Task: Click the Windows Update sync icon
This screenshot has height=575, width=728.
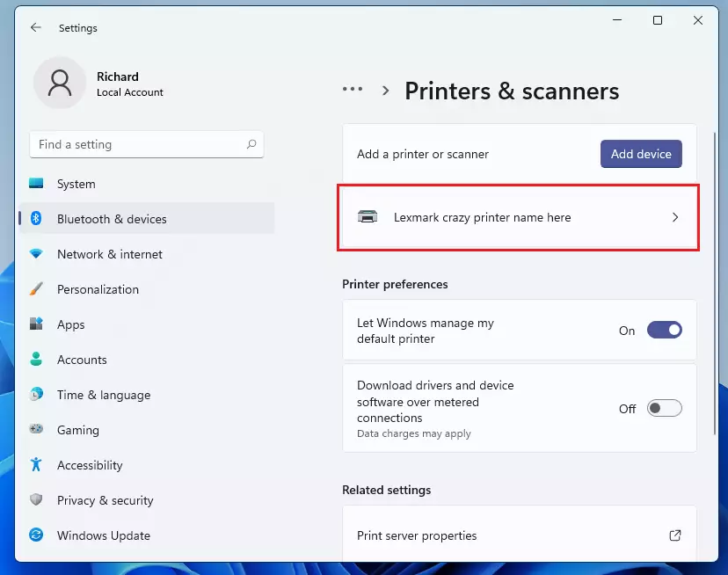Action: 36,535
